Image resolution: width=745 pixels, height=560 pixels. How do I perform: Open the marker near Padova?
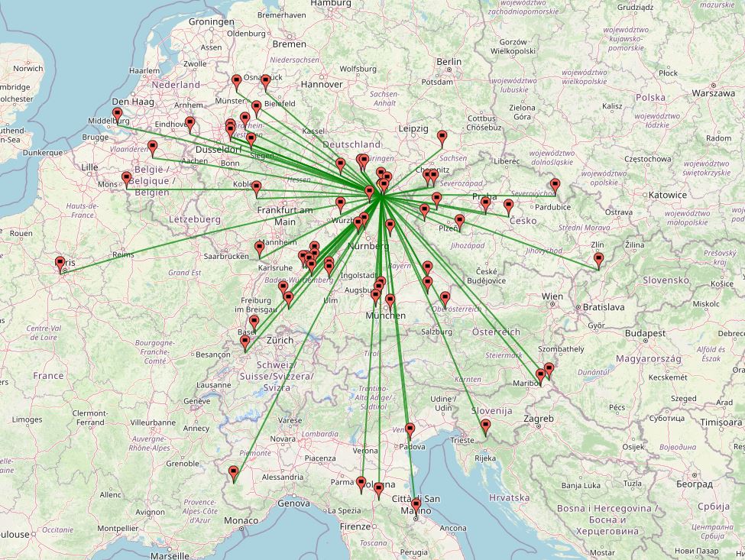(410, 430)
